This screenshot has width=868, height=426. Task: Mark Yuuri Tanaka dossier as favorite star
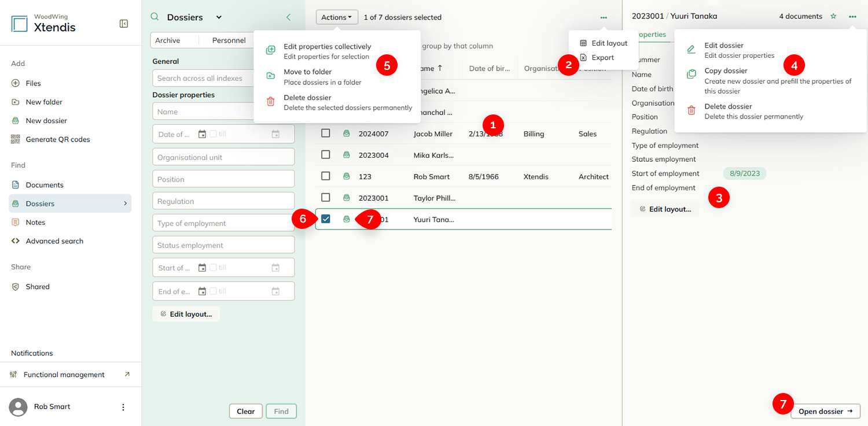click(x=833, y=16)
